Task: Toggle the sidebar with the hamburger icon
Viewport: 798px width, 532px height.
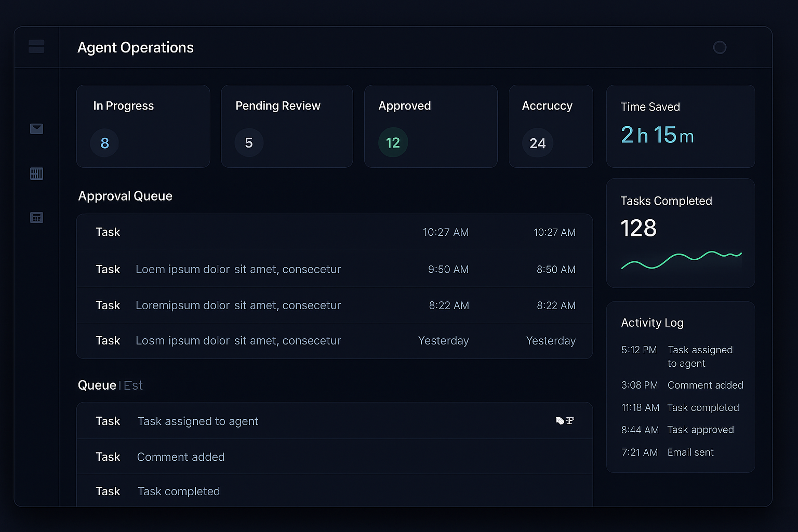Action: 36,47
